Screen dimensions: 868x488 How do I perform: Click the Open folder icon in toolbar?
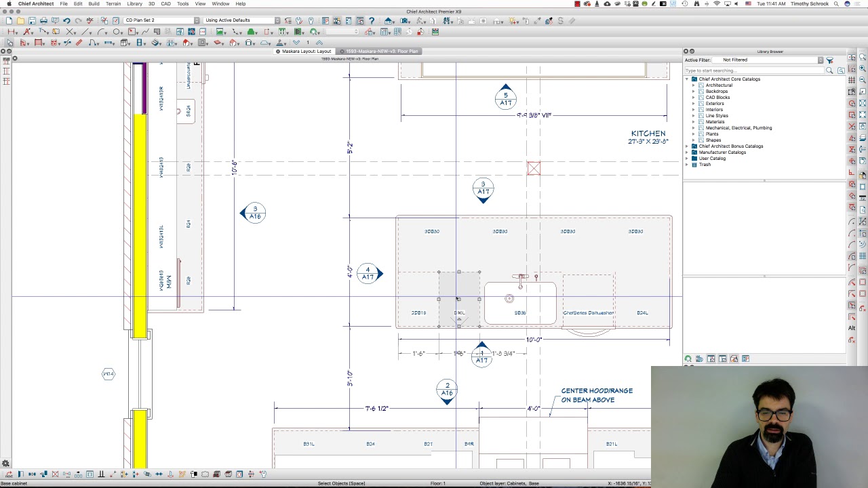click(x=20, y=20)
